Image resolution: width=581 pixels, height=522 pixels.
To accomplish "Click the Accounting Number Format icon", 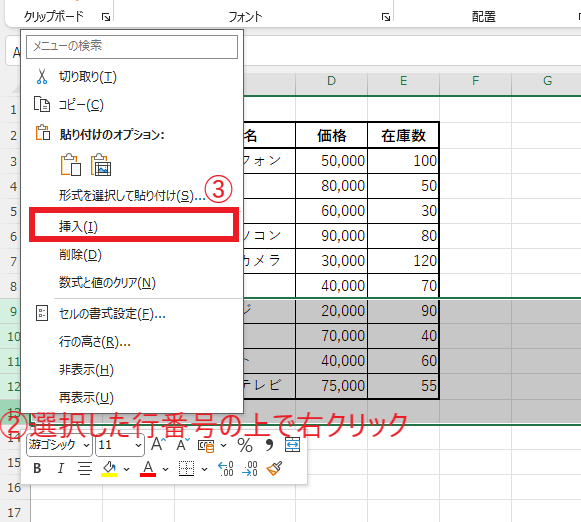I will pos(206,445).
